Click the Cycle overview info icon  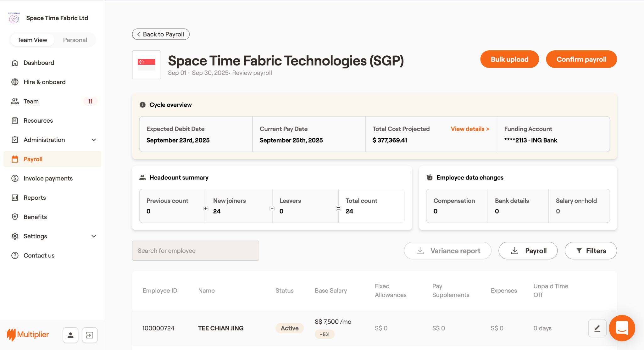[142, 105]
